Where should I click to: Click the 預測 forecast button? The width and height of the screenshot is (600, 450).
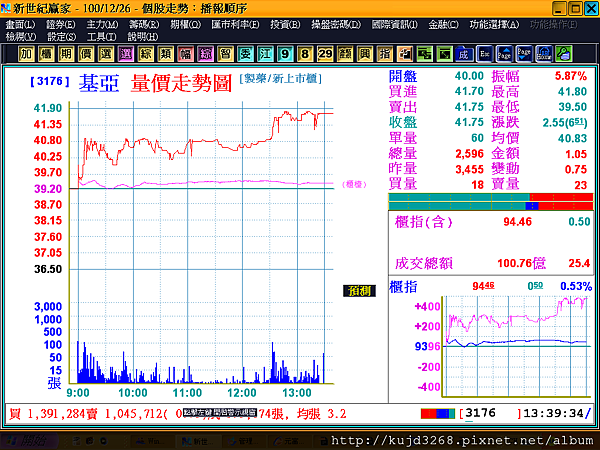[x=359, y=291]
